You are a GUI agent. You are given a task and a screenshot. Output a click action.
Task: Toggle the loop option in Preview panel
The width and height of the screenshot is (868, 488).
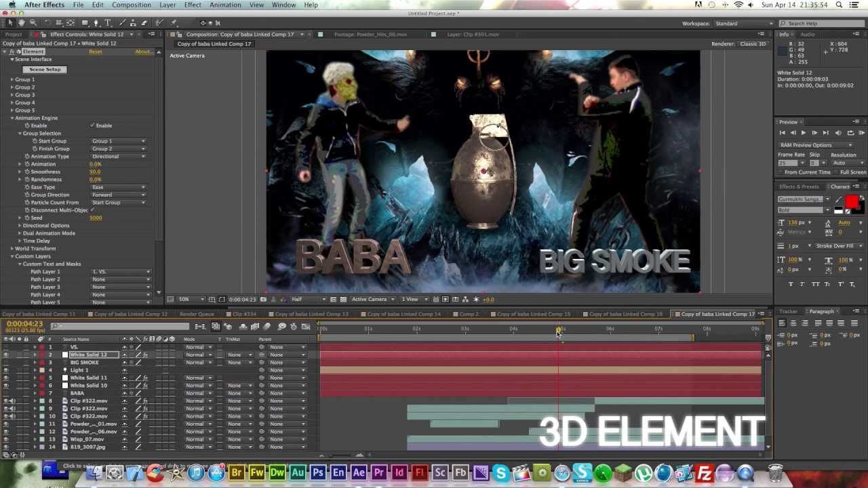pos(850,133)
